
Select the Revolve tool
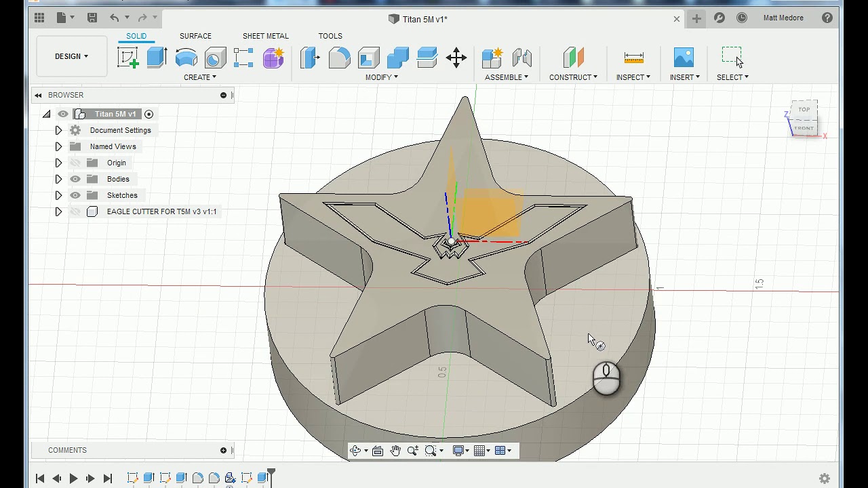pos(186,58)
